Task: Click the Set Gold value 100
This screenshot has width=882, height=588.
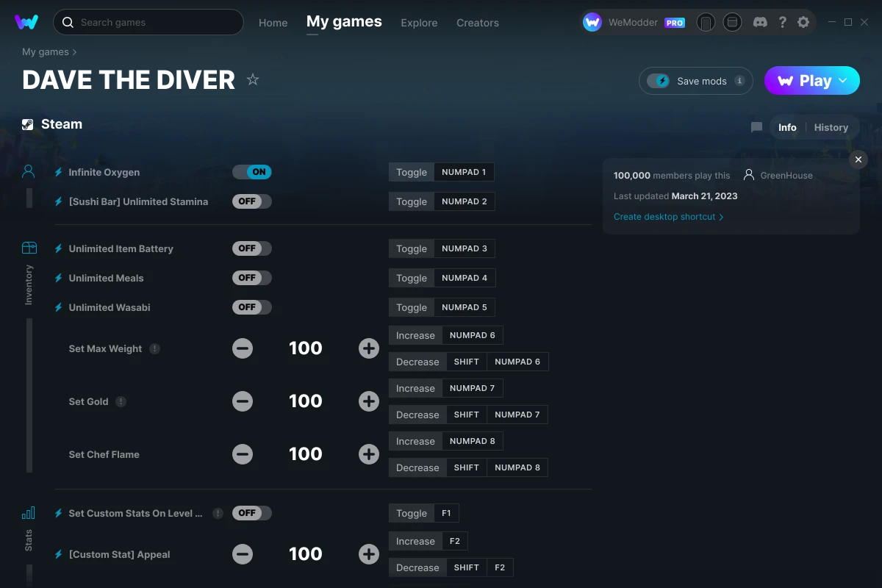Action: (x=306, y=401)
